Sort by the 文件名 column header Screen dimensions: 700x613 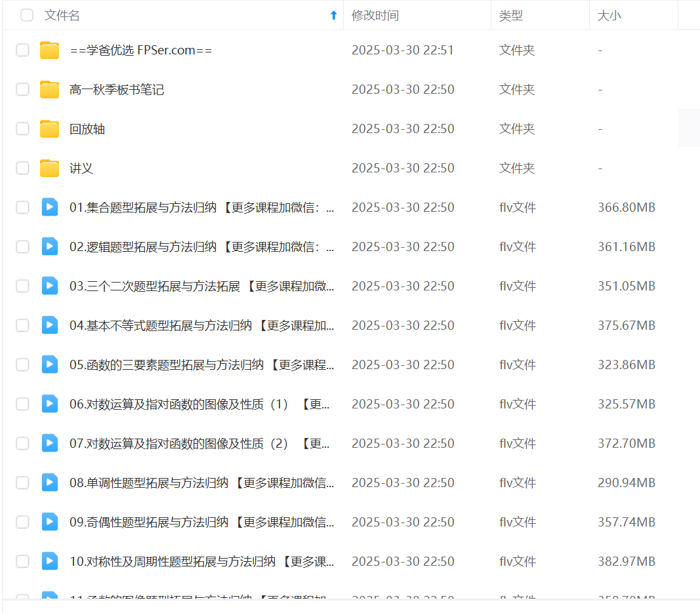62,15
